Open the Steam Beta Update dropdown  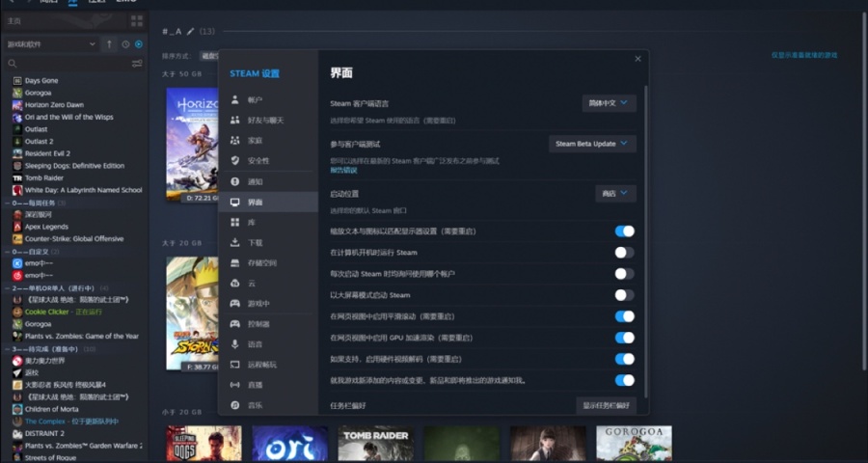coord(592,144)
